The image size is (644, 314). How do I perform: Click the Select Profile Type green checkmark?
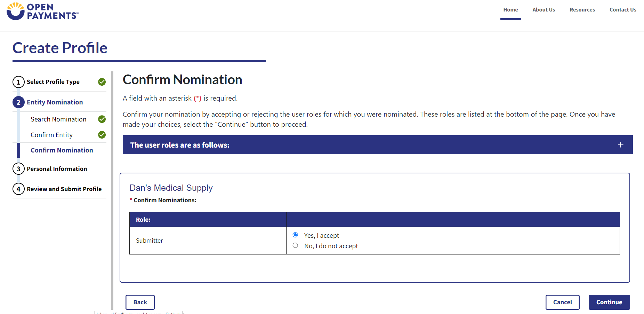[102, 82]
